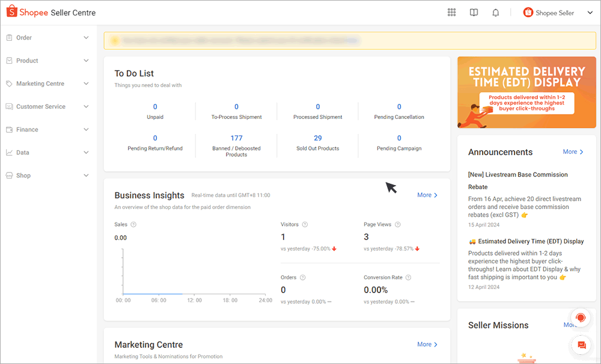Image resolution: width=601 pixels, height=364 pixels.
Task: Click the red record floating button
Action: (581, 318)
